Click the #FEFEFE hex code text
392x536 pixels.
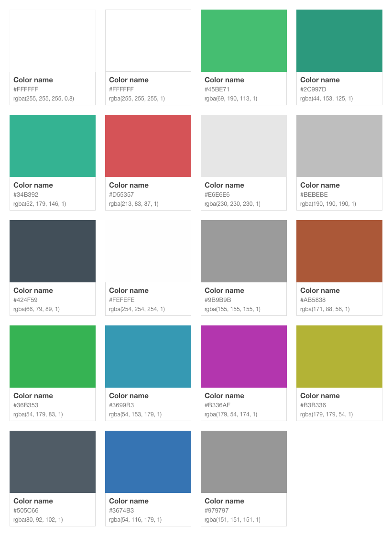pos(122,300)
